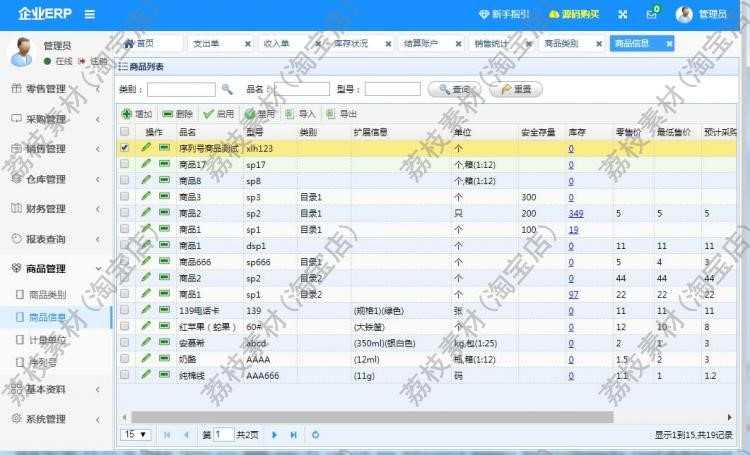Delete the 红苹果 row with minus icon
Viewport: 750px width, 455px height.
tap(164, 326)
